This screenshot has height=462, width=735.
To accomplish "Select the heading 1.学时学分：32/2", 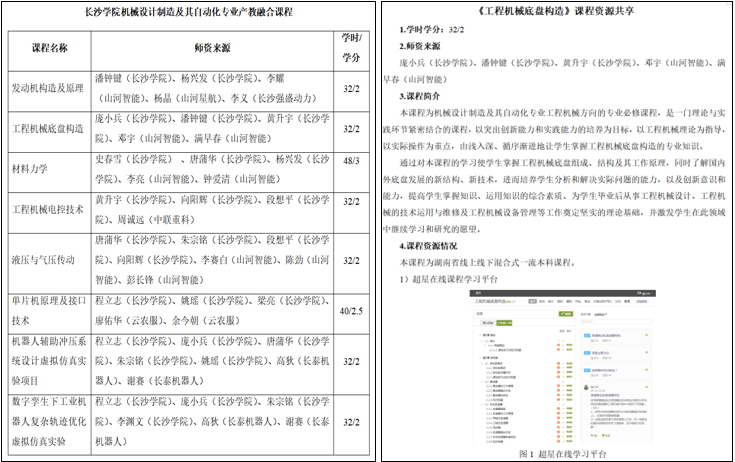I will click(432, 30).
